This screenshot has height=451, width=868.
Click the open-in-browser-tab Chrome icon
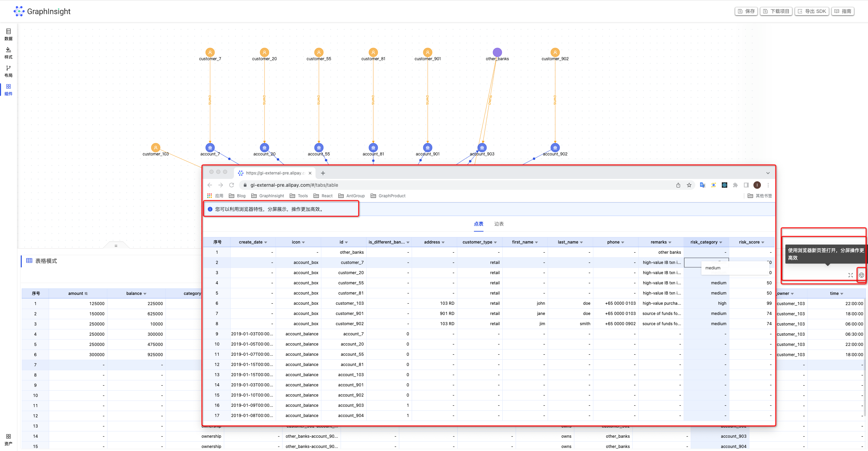[x=862, y=275]
